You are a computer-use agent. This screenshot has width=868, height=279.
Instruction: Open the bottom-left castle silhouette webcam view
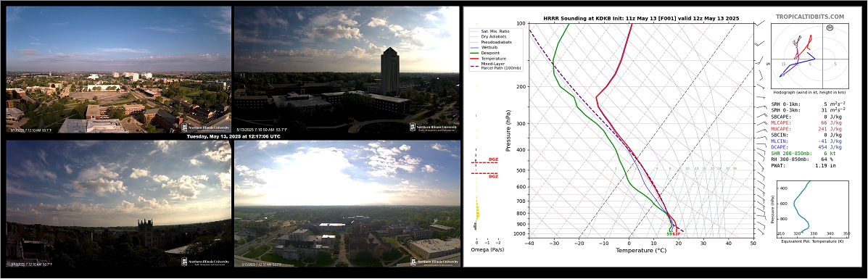pyautogui.click(x=118, y=203)
